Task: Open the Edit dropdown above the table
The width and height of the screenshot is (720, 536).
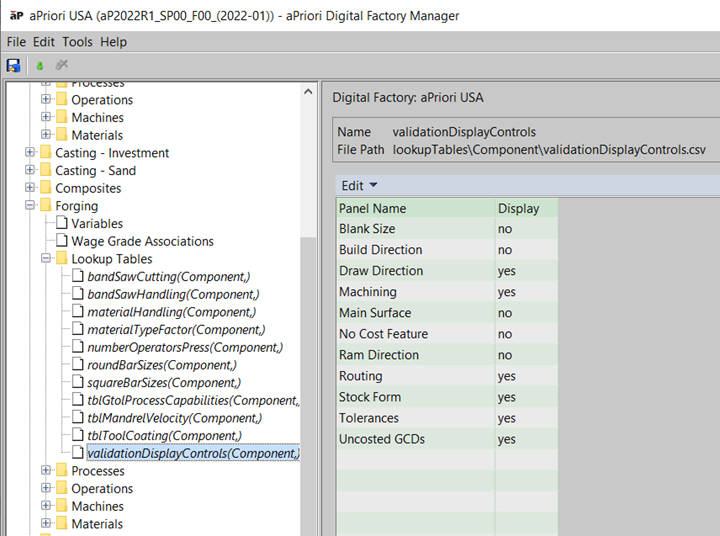Action: [359, 186]
